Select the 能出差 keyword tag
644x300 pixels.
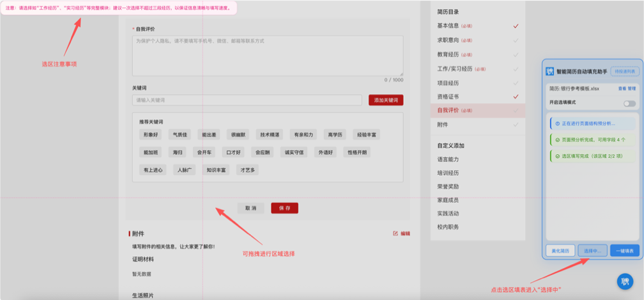click(x=209, y=134)
